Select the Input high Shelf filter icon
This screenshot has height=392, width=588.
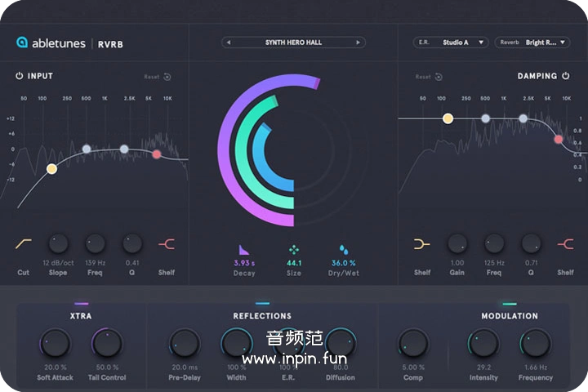(x=166, y=243)
